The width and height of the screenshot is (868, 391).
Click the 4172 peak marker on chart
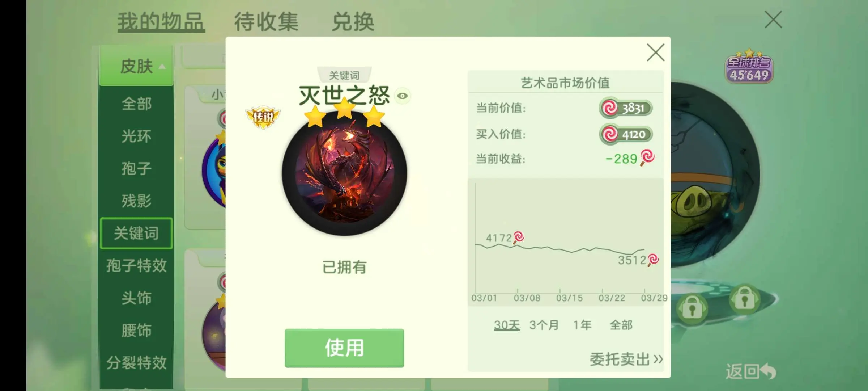519,237
